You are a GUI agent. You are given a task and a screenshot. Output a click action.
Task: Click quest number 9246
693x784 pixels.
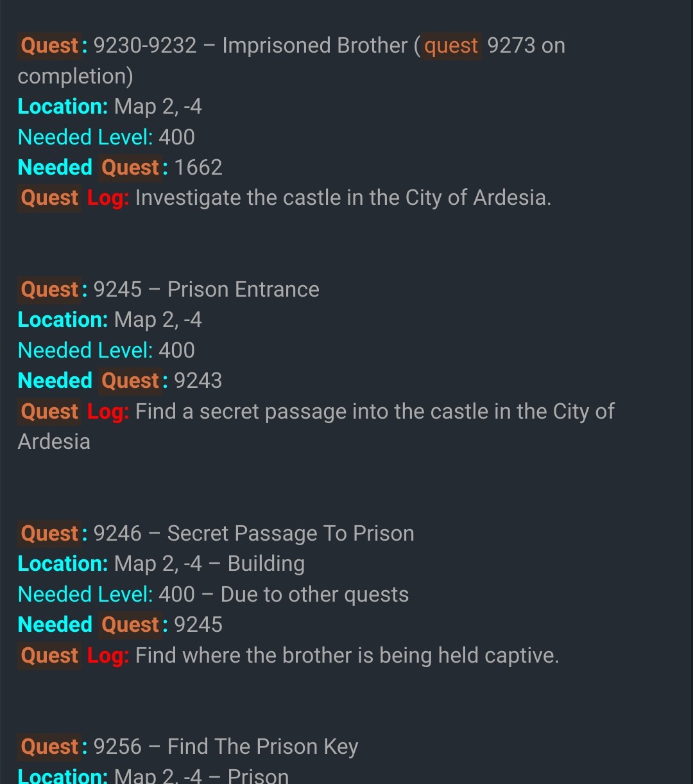coord(117,534)
